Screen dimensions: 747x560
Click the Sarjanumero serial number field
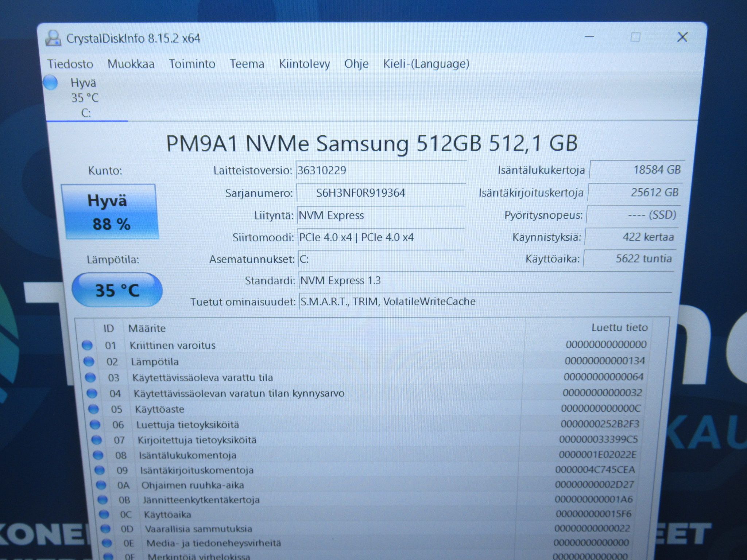[x=381, y=193]
